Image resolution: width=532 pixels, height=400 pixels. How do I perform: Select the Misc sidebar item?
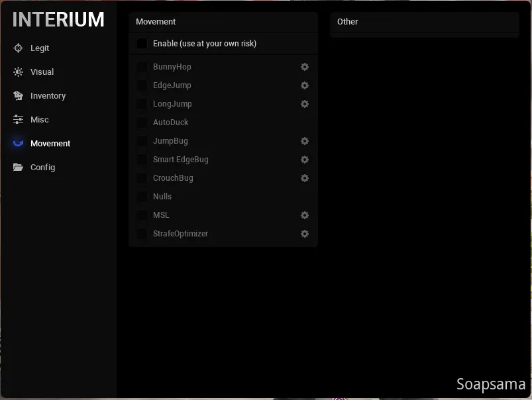click(x=39, y=120)
